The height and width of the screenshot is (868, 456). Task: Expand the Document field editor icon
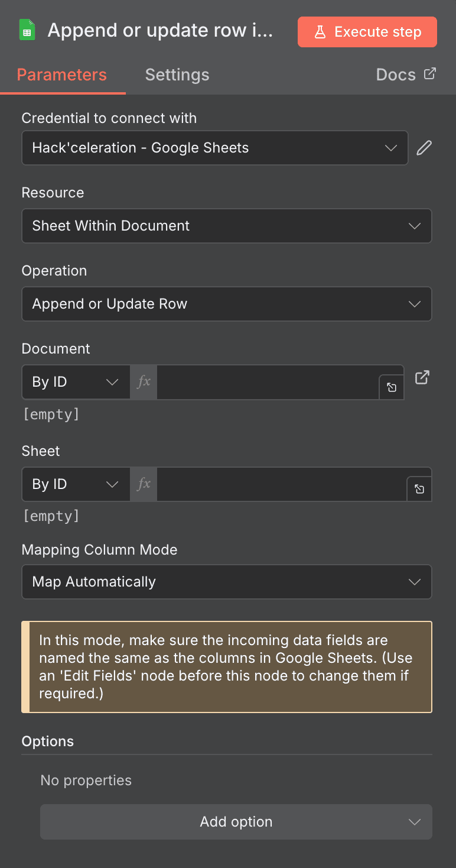click(x=391, y=387)
